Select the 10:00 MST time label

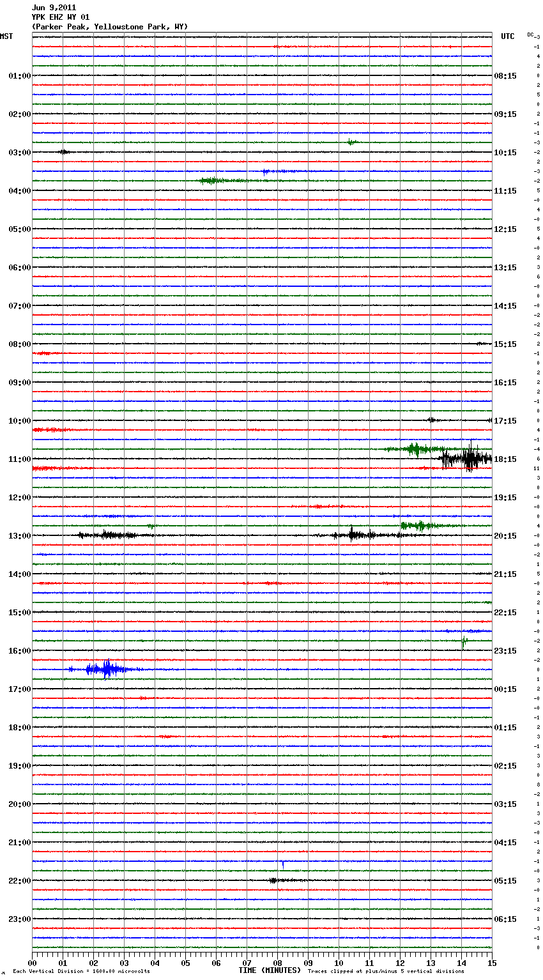pyautogui.click(x=20, y=421)
